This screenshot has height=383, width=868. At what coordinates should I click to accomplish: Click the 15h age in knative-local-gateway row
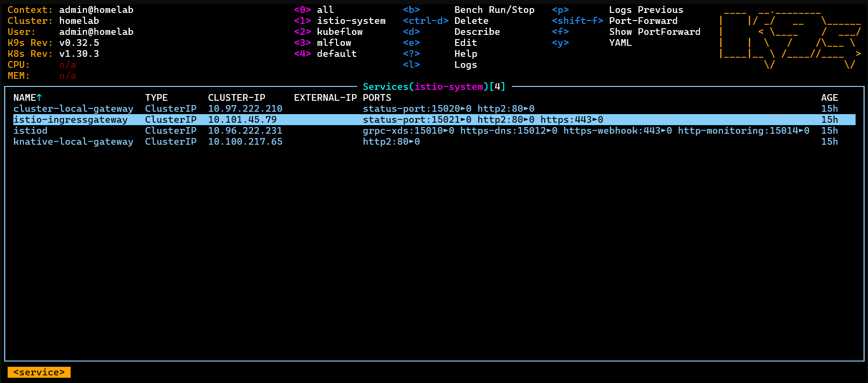[x=830, y=142]
